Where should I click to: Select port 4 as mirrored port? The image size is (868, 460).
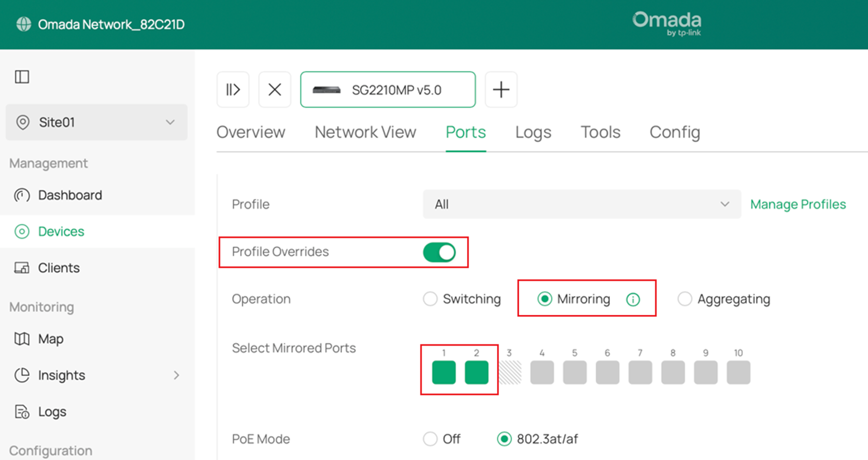(x=542, y=372)
